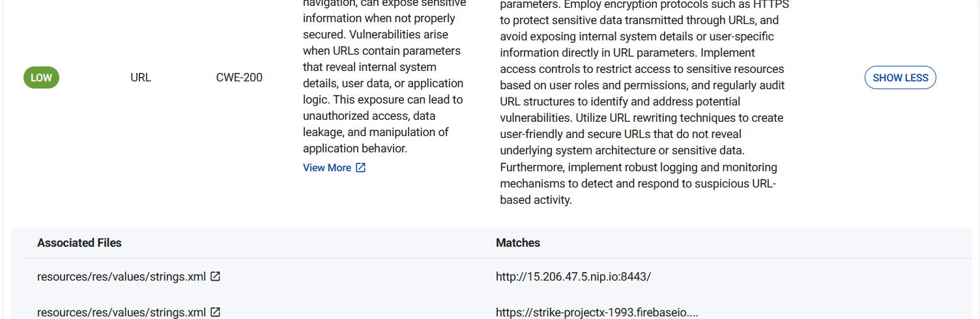
Task: Open the View More link
Action: click(327, 167)
